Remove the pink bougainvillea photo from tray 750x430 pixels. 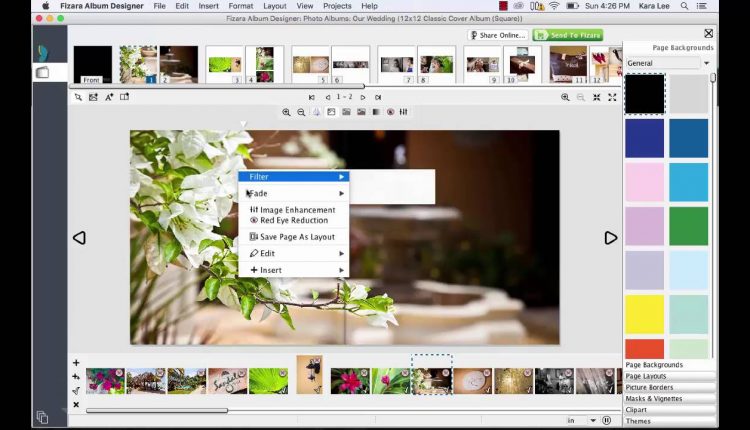119,372
